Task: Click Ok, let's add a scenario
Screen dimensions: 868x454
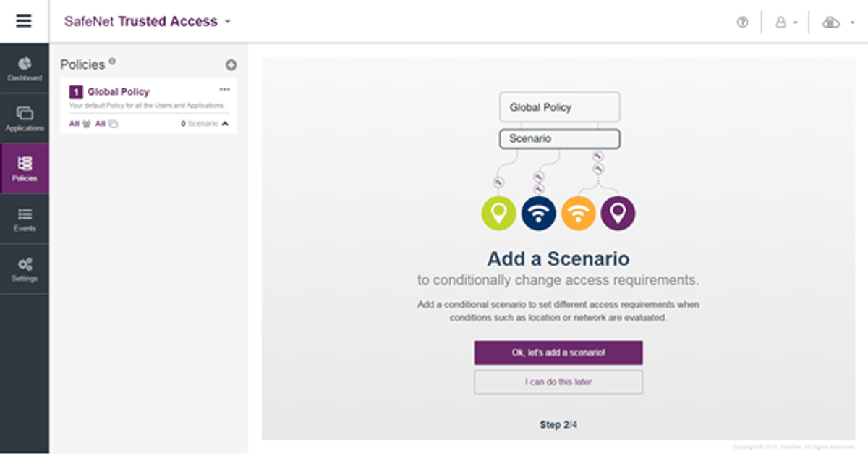Action: [558, 353]
